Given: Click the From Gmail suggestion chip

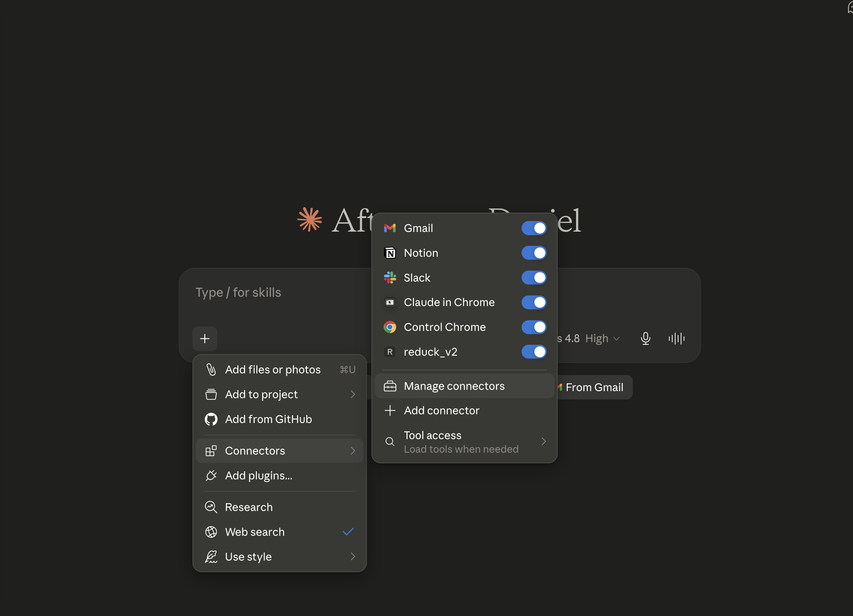Looking at the screenshot, I should (594, 388).
